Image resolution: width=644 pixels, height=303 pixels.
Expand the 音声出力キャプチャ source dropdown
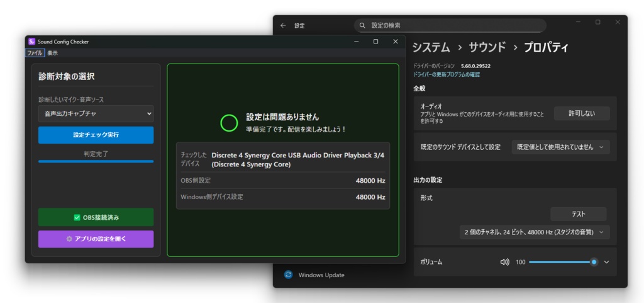tap(96, 114)
